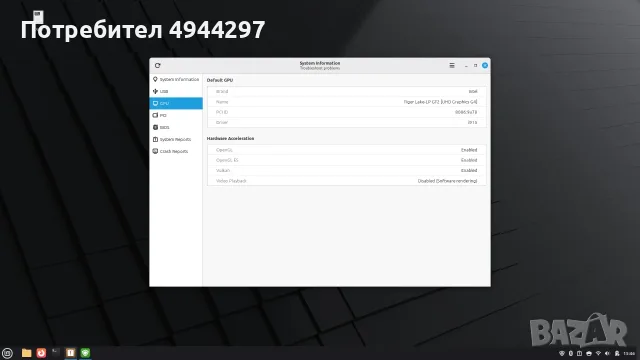Open the red Firefox-style browser launcher
This screenshot has height=360, width=640.
pos(41,353)
